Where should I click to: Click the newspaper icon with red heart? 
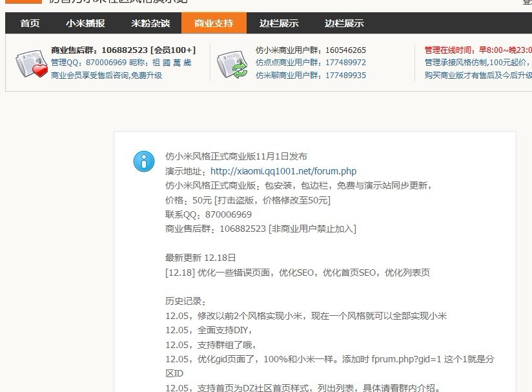(x=32, y=63)
